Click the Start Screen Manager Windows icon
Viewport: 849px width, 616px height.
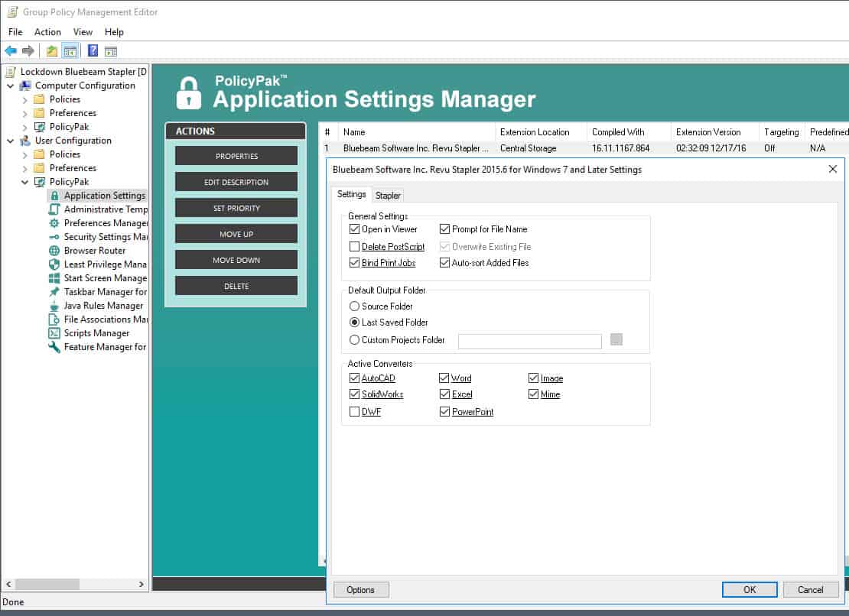(x=54, y=278)
